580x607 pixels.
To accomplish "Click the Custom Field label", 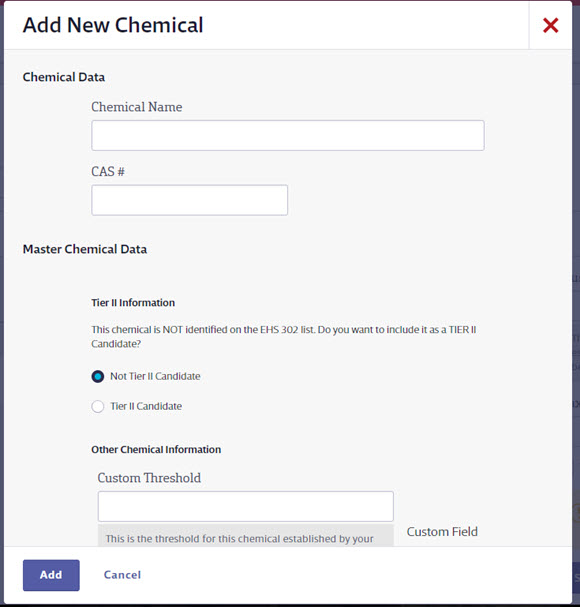I will pyautogui.click(x=442, y=532).
